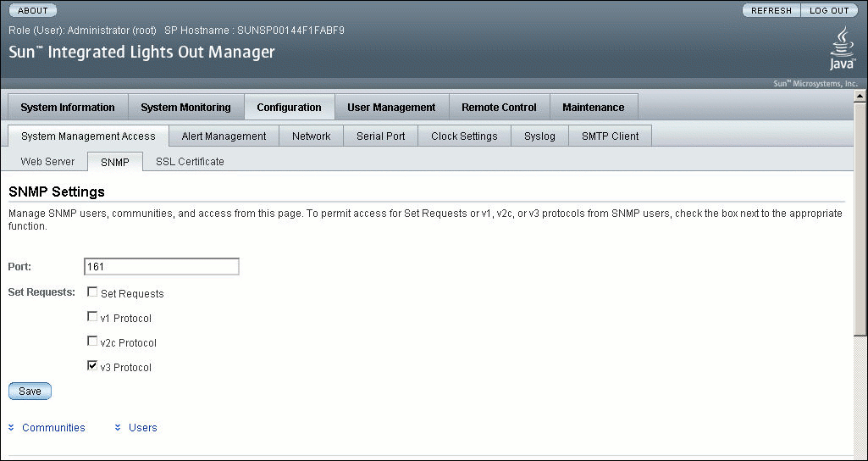Go to User Management tab

point(391,108)
